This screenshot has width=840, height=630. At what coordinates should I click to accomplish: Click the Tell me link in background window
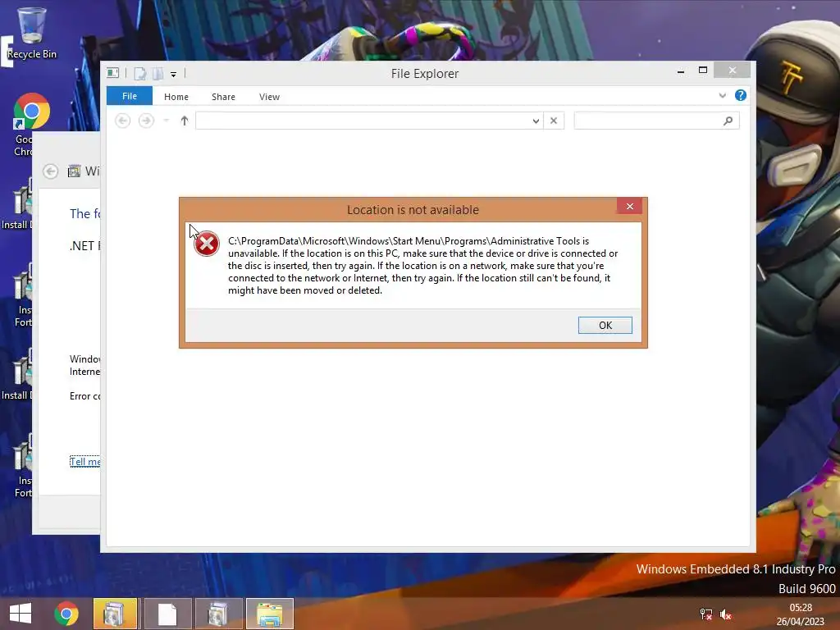pos(84,461)
